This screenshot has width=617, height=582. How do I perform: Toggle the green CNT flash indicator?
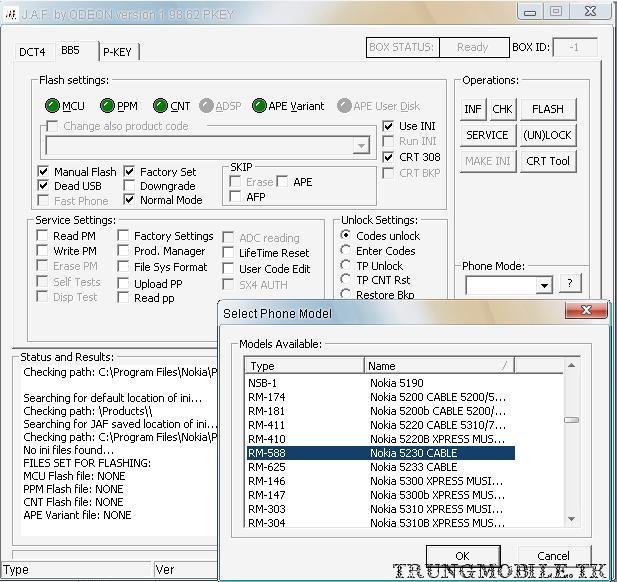pyautogui.click(x=160, y=106)
